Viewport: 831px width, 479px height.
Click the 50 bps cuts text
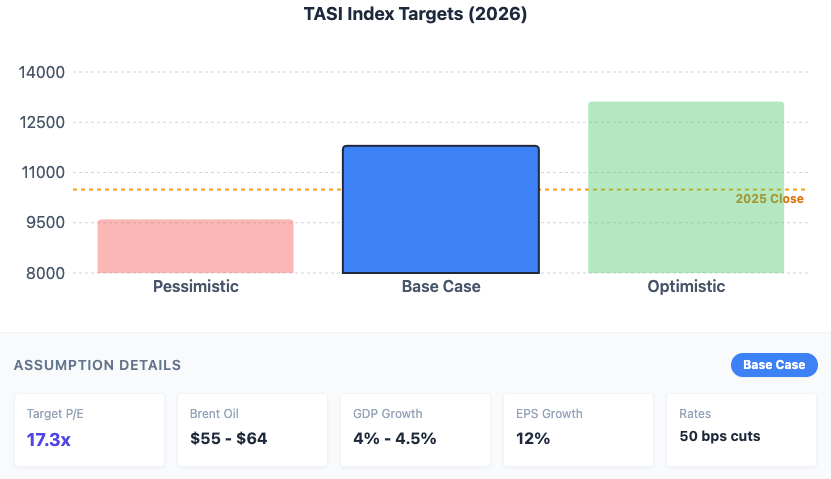[720, 436]
